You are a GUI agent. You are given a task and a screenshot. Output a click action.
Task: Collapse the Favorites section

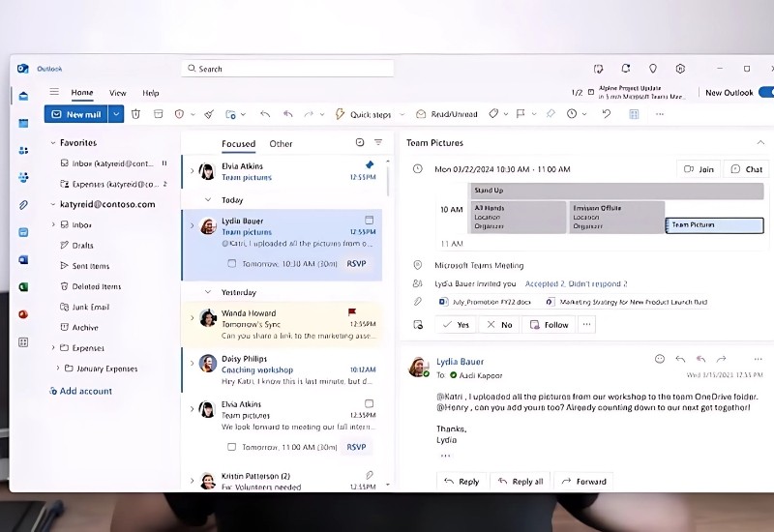[53, 142]
